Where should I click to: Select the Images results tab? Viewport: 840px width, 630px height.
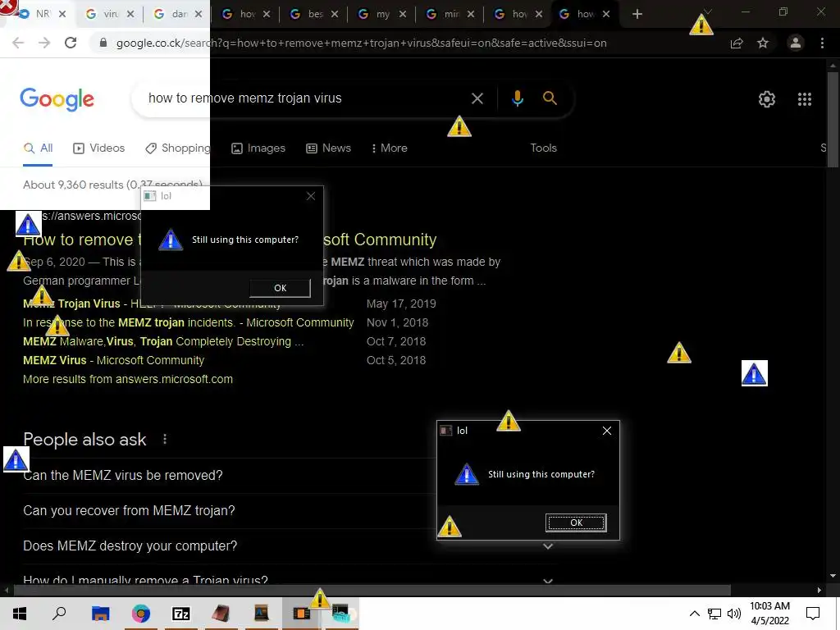coord(258,148)
